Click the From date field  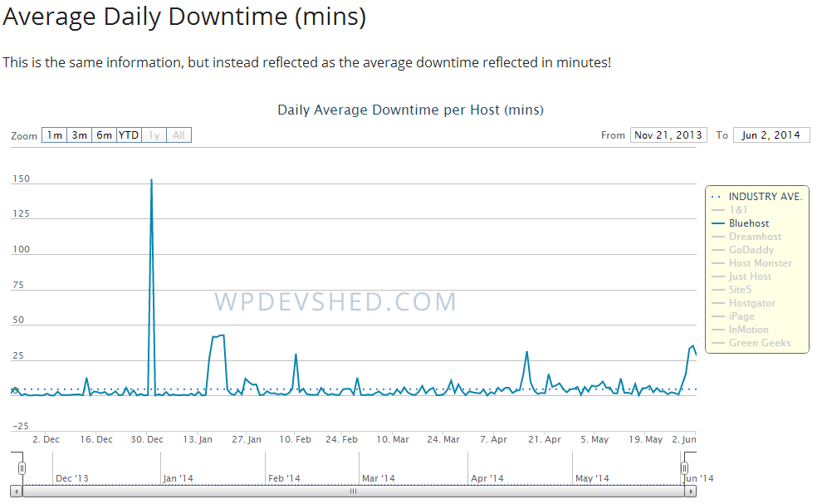(668, 135)
